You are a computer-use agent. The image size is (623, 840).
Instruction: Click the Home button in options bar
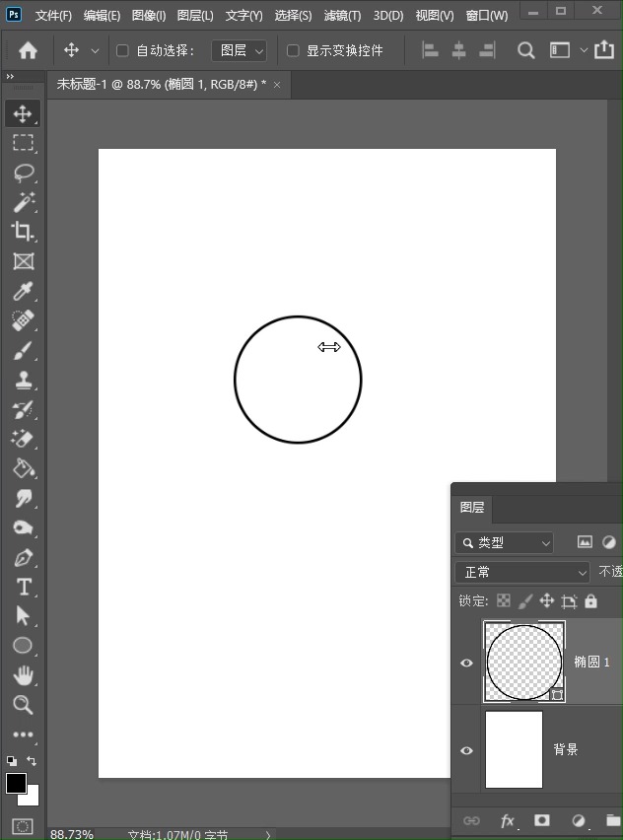(29, 50)
